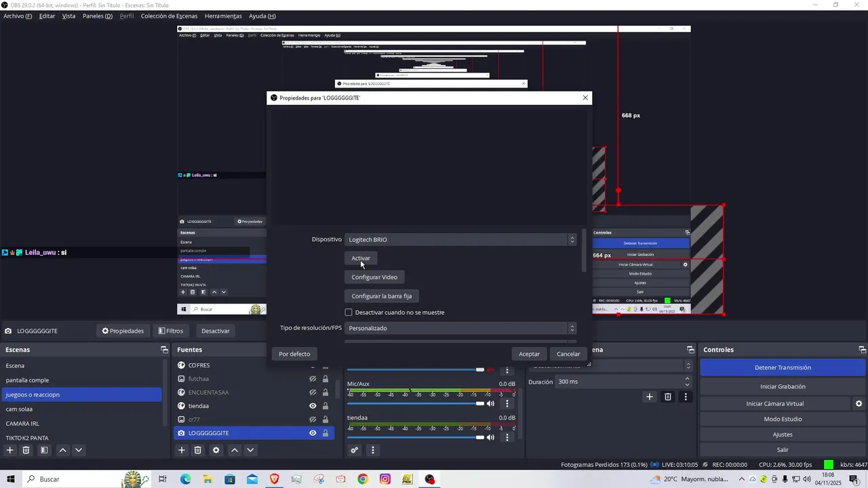The height and width of the screenshot is (488, 868).
Task: Add a new scene in Escenas panel
Action: 10,450
